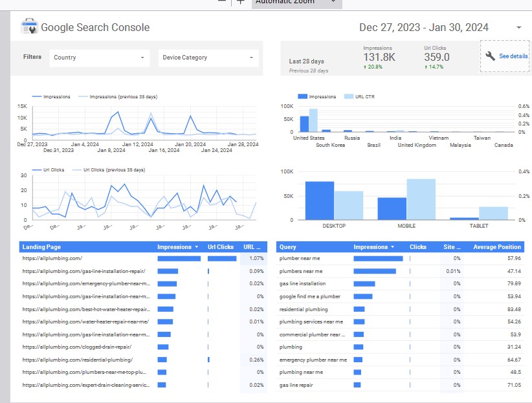Open the Country filter dropdown
Image resolution: width=532 pixels, height=403 pixels.
[x=99, y=58]
